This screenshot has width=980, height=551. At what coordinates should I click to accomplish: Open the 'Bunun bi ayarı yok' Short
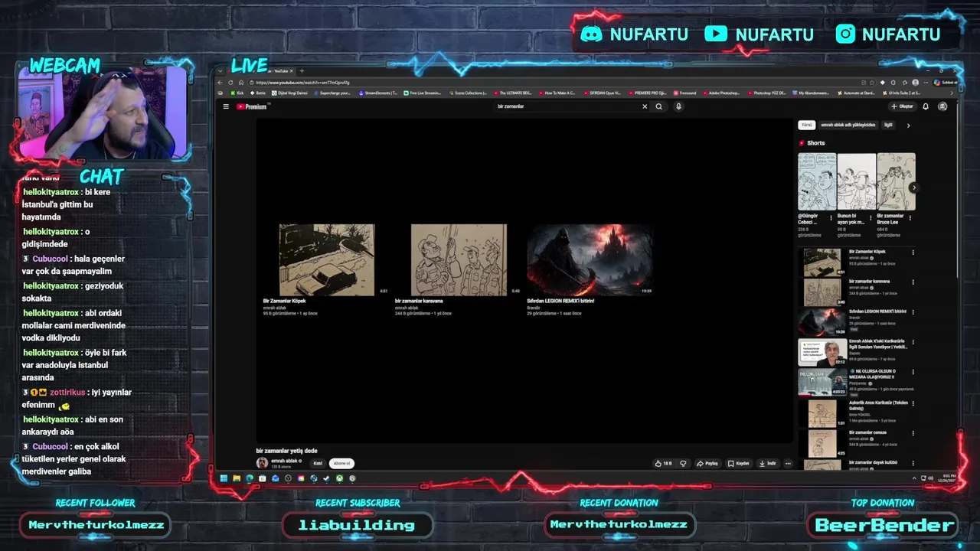click(856, 181)
